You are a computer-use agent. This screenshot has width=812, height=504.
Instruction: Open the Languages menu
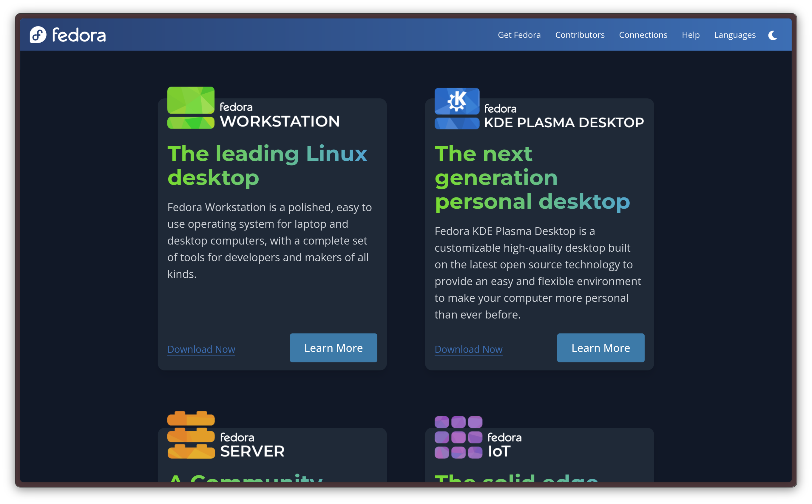[x=735, y=35]
